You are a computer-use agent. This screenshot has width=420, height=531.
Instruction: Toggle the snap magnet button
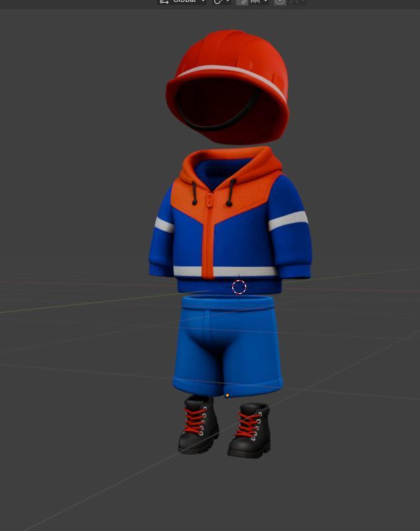pyautogui.click(x=242, y=2)
